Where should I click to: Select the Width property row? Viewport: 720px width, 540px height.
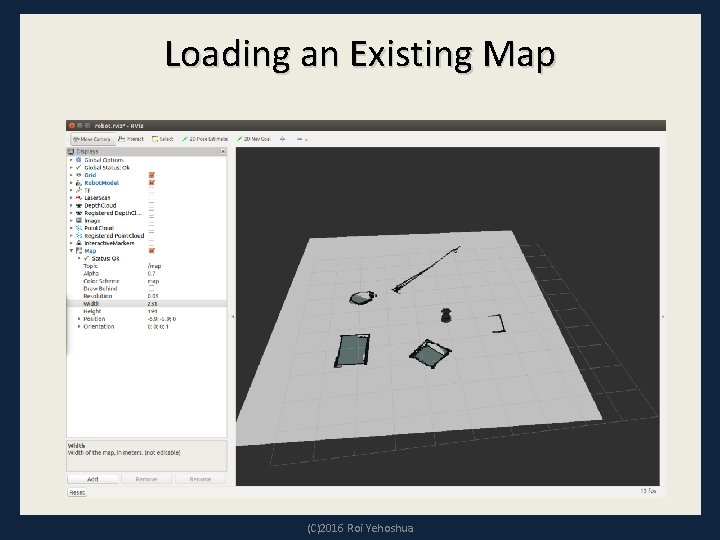(146, 304)
